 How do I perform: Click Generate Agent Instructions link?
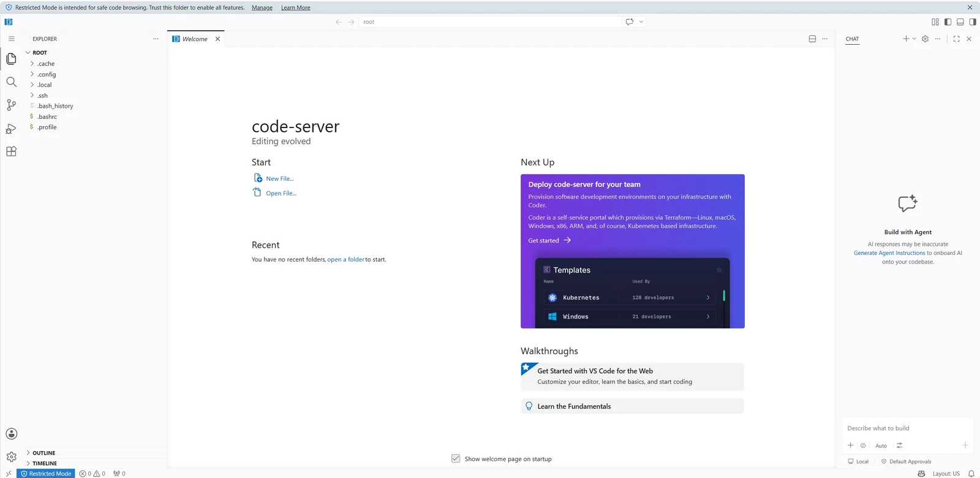(x=889, y=253)
